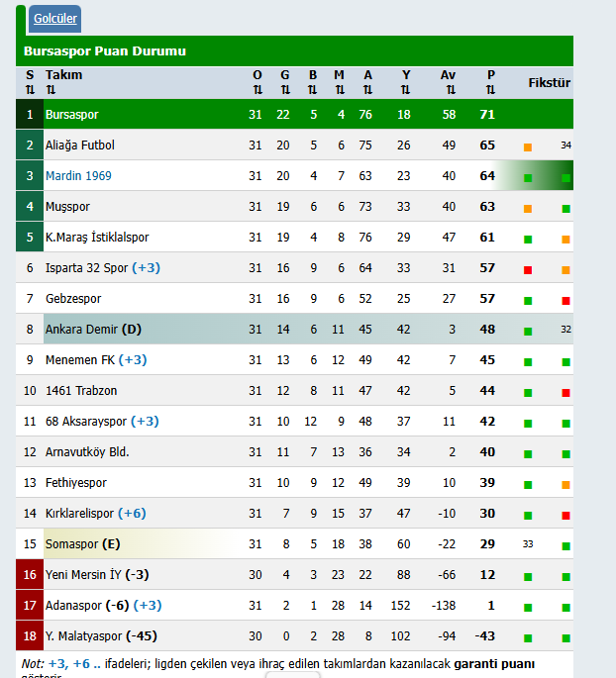Sort by B draws column arrows
The height and width of the screenshot is (678, 616).
[x=313, y=90]
